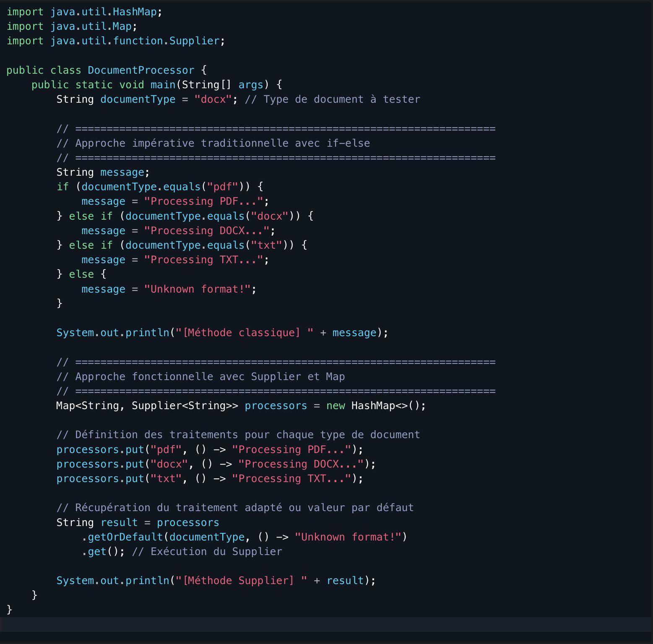
Task: Click "pdf" inside the first if condition
Action: [223, 187]
